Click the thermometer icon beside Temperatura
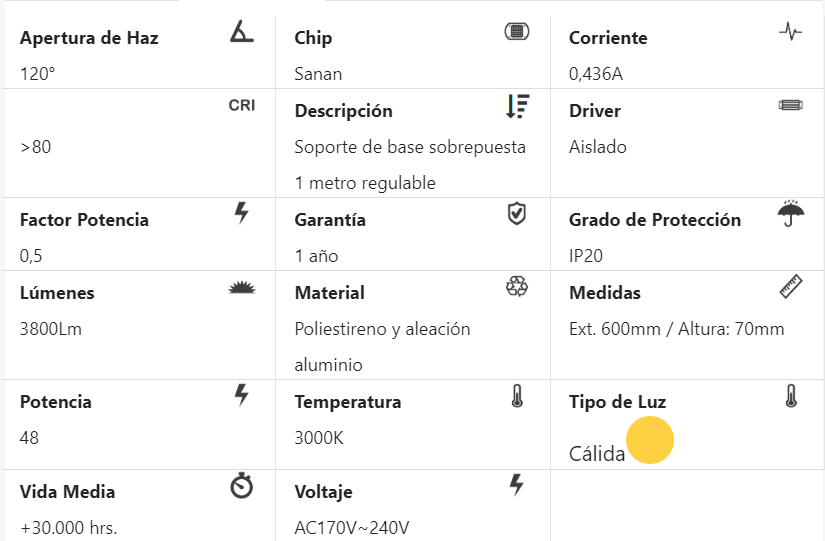The width and height of the screenshot is (825, 541). point(516,396)
